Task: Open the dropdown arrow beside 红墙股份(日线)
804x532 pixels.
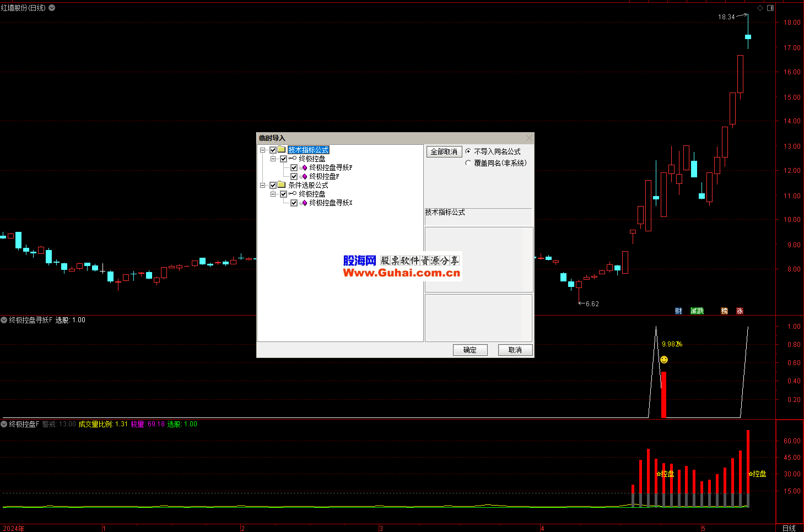Action: [52, 8]
